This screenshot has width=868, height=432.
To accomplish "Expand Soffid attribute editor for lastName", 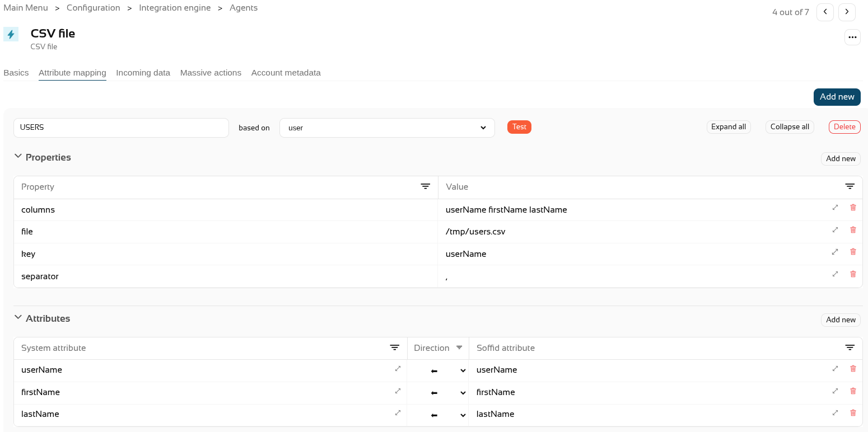I will pyautogui.click(x=835, y=412).
